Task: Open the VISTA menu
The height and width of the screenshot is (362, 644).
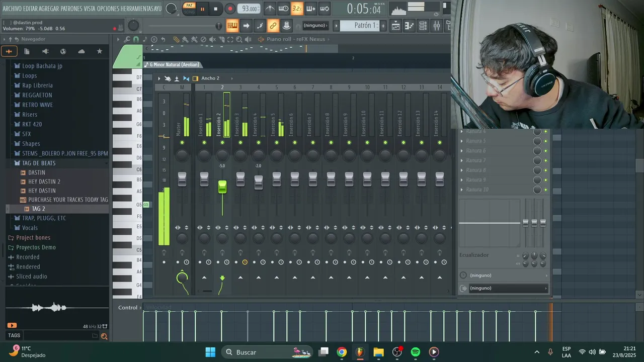Action: point(89,9)
